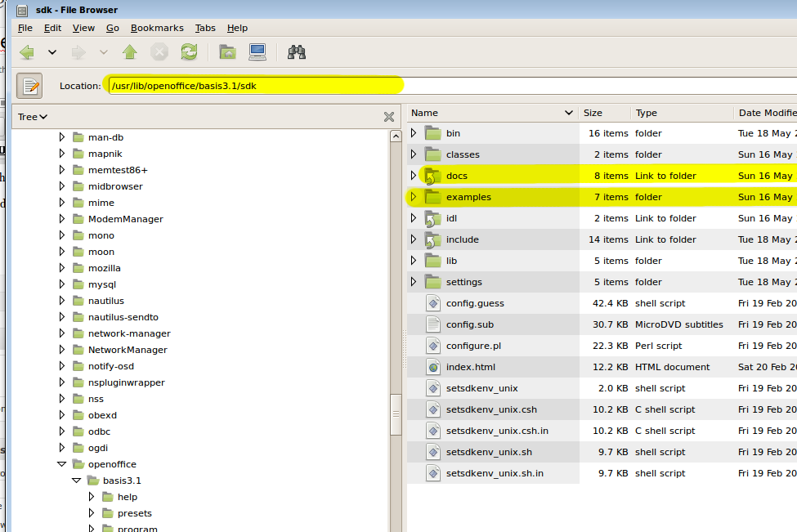Select the configure.pl Perl script icon
Screen dimensions: 797x532
tap(433, 346)
